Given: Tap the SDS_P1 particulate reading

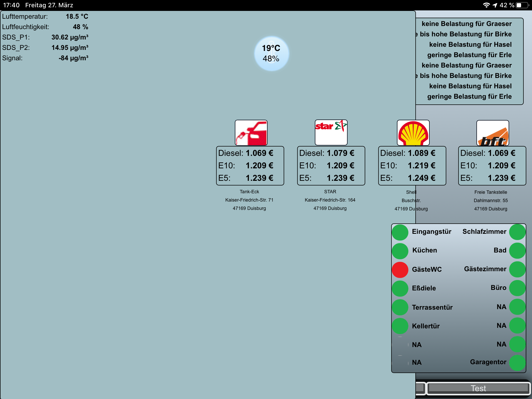Looking at the screenshot, I should tap(70, 37).
